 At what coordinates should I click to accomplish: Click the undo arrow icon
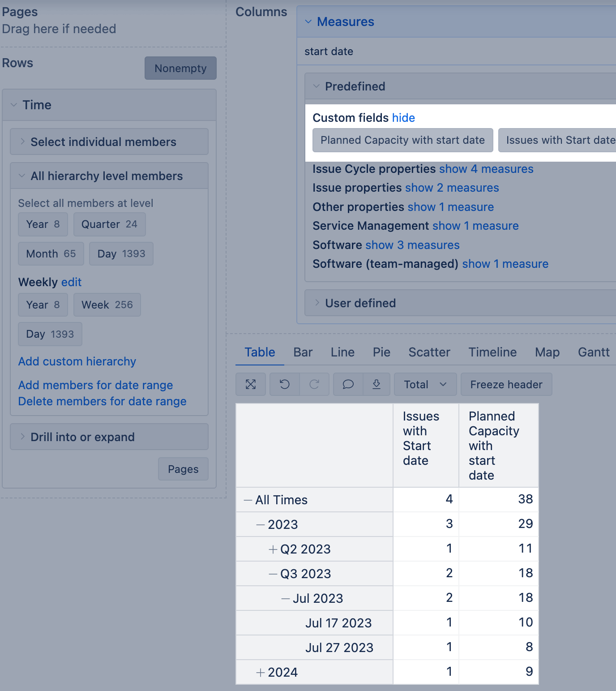(x=285, y=384)
